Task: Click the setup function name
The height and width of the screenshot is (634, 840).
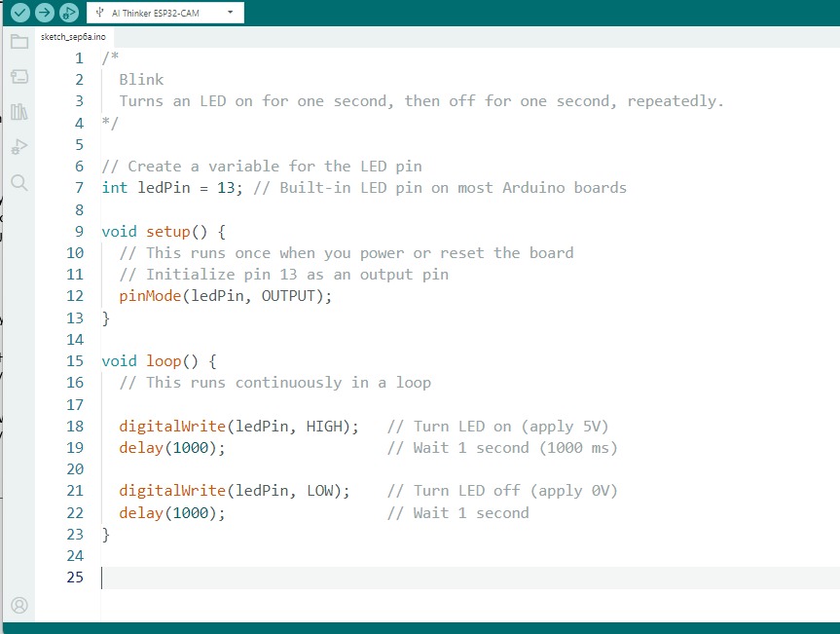Action: coord(168,232)
